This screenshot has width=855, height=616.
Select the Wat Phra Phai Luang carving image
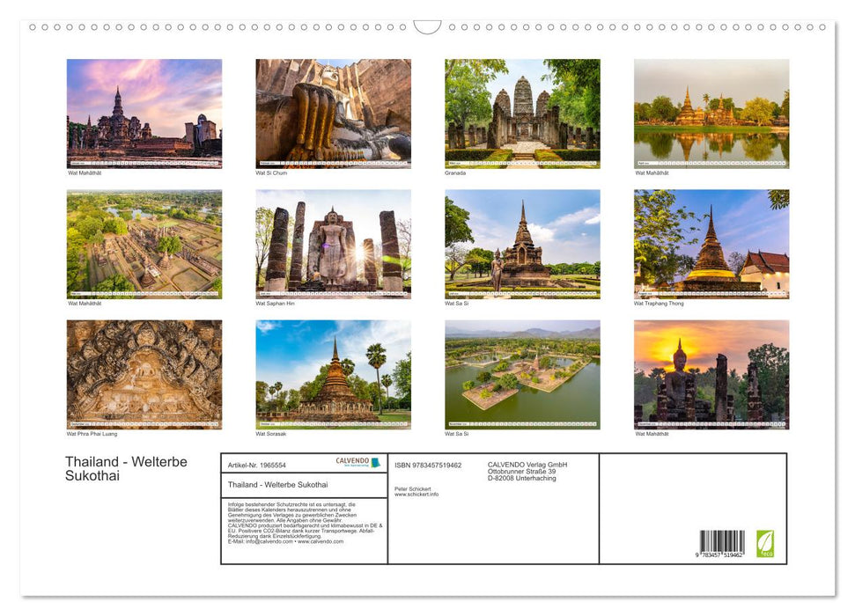point(144,373)
